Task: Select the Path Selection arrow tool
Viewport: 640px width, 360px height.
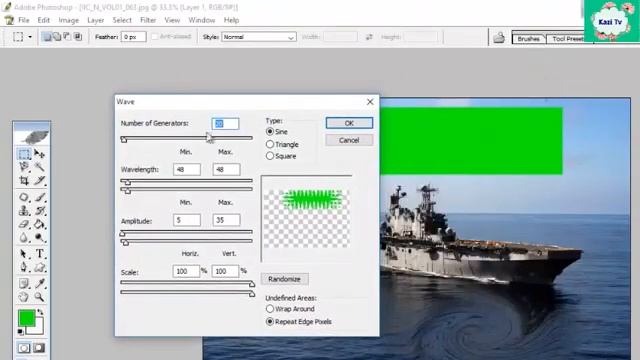Action: tap(24, 254)
